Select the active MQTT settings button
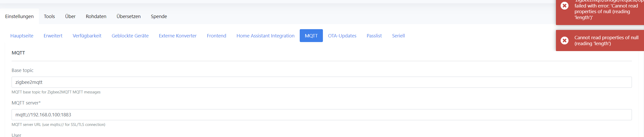Screen dimensions: 644x137 click(311, 36)
